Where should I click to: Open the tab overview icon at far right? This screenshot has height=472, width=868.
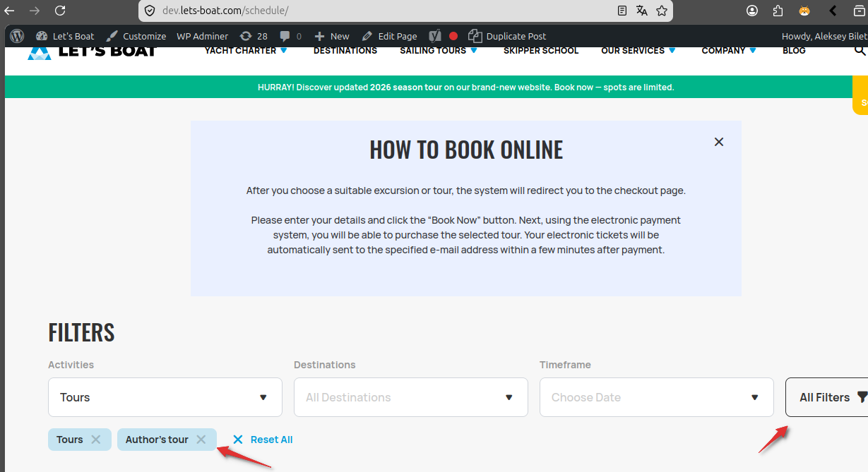858,11
